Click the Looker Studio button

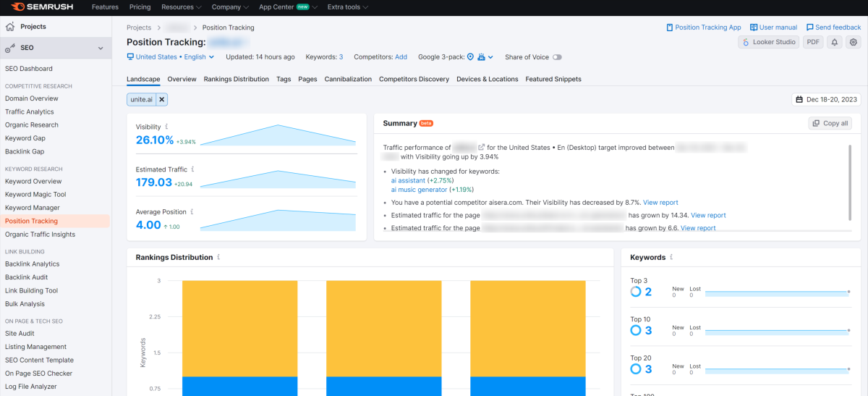tap(769, 42)
